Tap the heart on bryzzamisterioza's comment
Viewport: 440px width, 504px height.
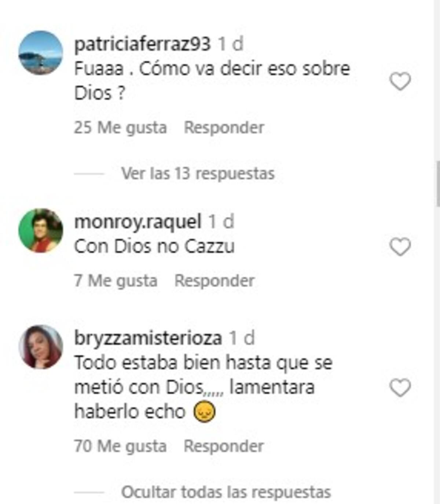point(400,388)
